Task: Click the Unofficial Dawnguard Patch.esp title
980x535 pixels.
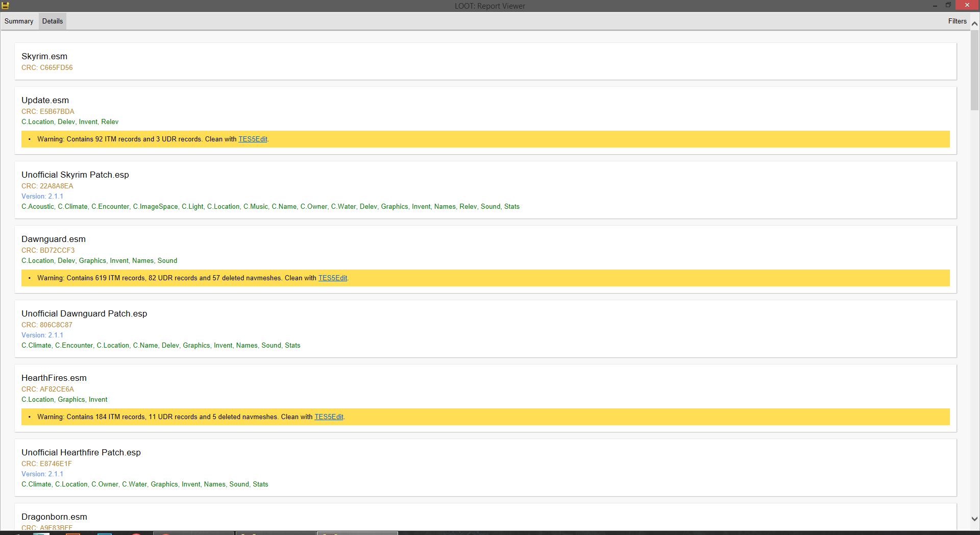Action: point(84,313)
